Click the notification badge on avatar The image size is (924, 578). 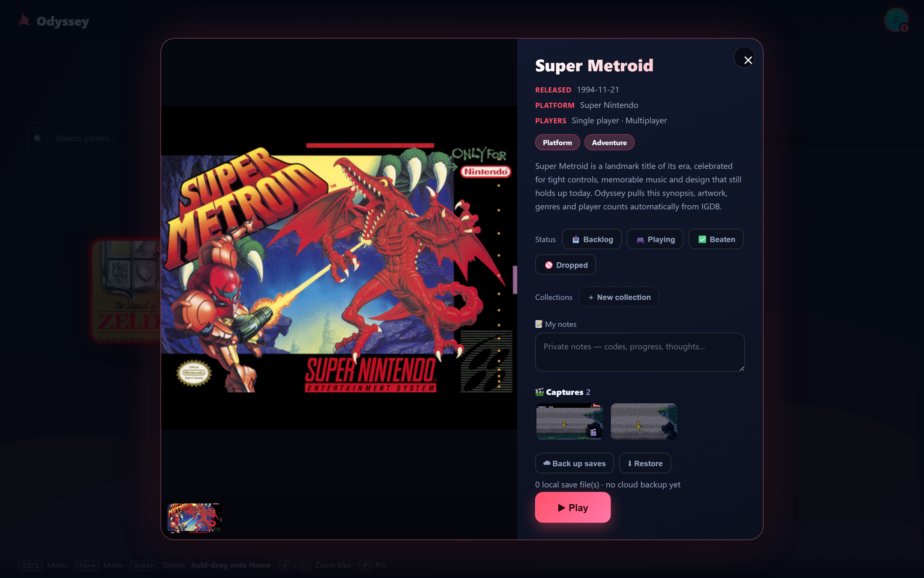[904, 28]
